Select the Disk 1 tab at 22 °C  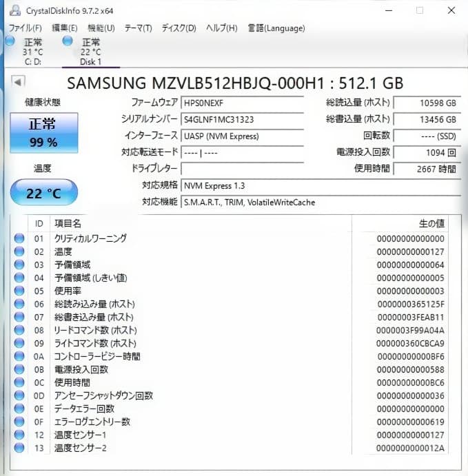tap(91, 52)
